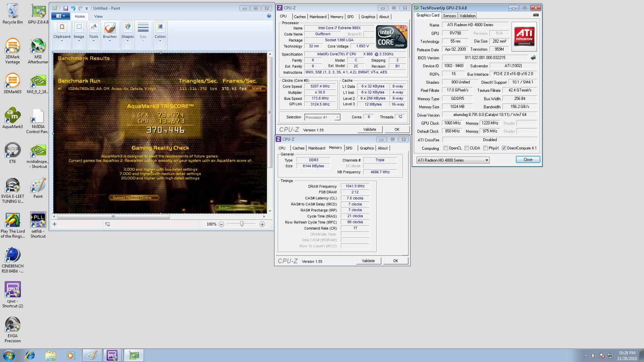The image size is (644, 362).
Task: Click the GPU-Z camera screenshot icon
Action: (x=536, y=15)
